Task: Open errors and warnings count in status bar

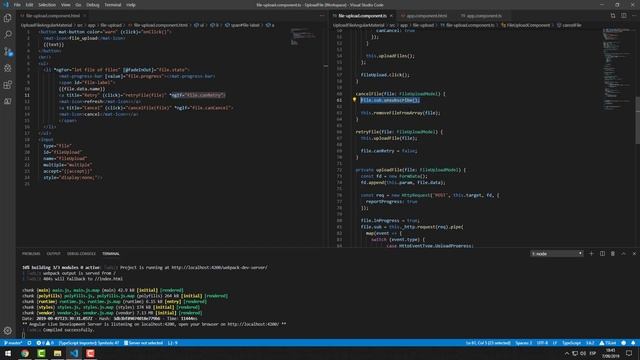Action: 45,343
